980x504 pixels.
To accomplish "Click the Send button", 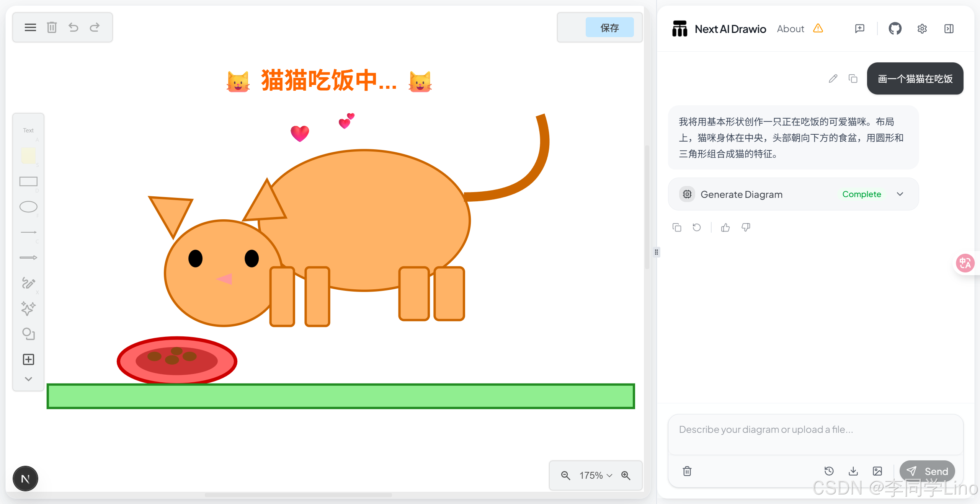I will pos(927,471).
